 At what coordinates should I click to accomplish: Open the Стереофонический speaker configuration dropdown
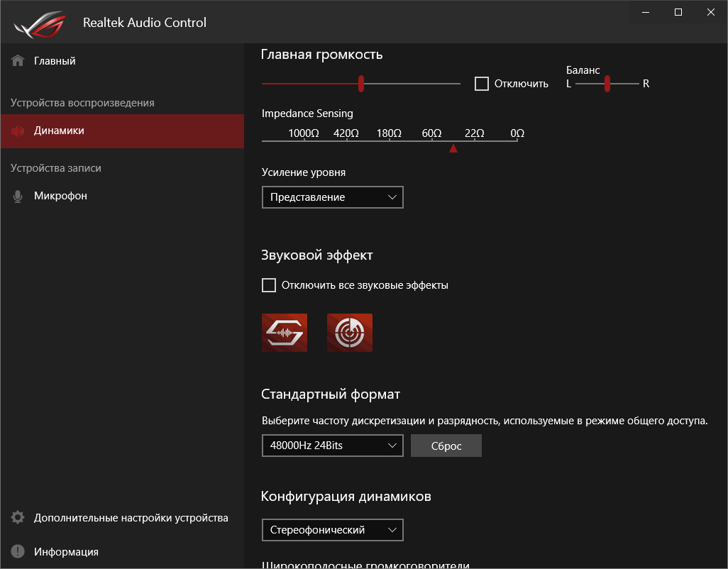[332, 530]
